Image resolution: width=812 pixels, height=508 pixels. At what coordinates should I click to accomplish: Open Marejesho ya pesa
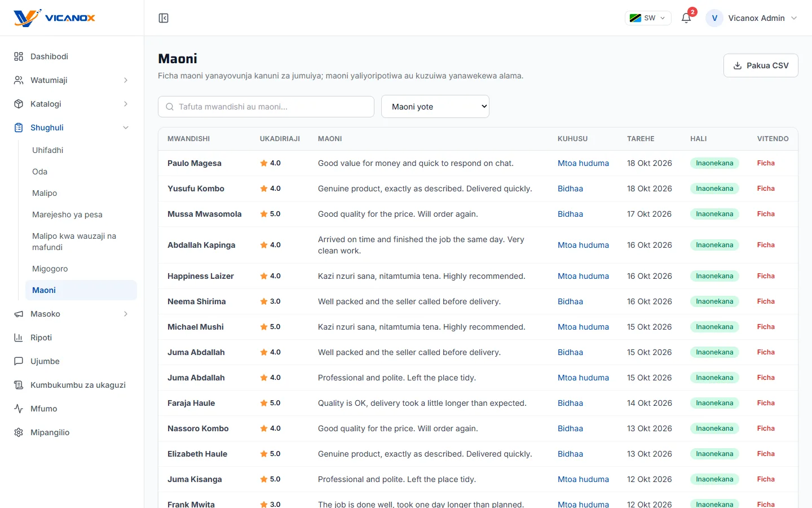click(x=81, y=214)
